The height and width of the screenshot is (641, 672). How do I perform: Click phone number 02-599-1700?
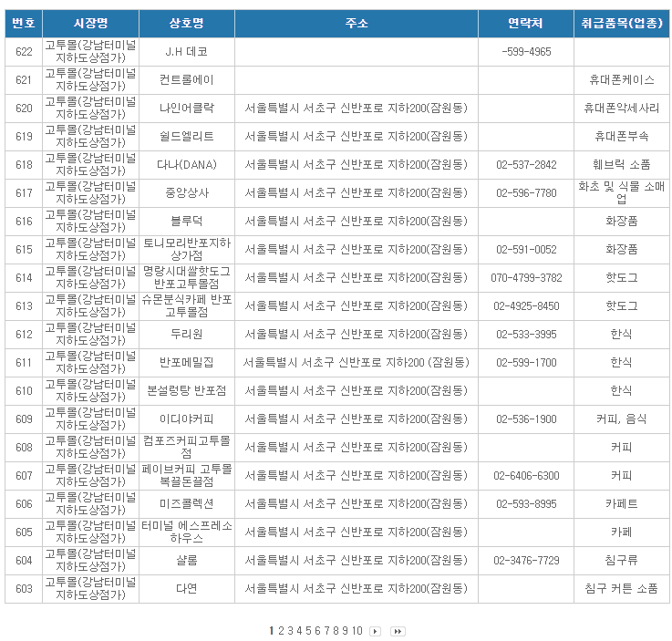(526, 363)
